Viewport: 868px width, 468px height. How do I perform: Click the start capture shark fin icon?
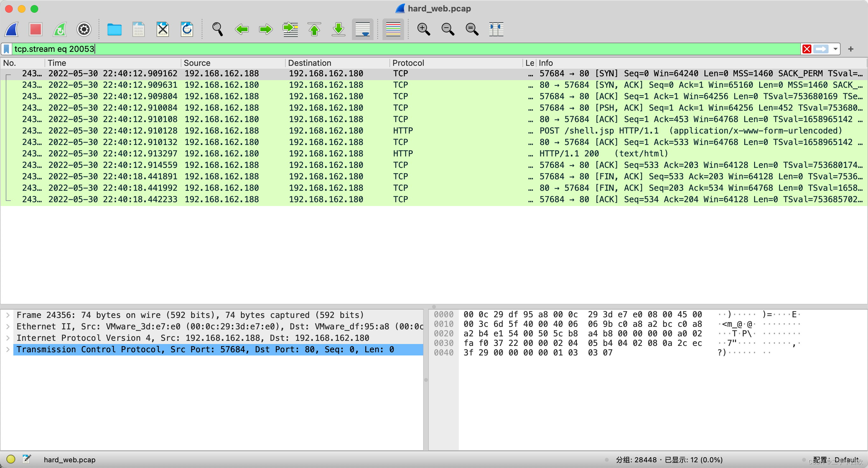click(x=12, y=29)
